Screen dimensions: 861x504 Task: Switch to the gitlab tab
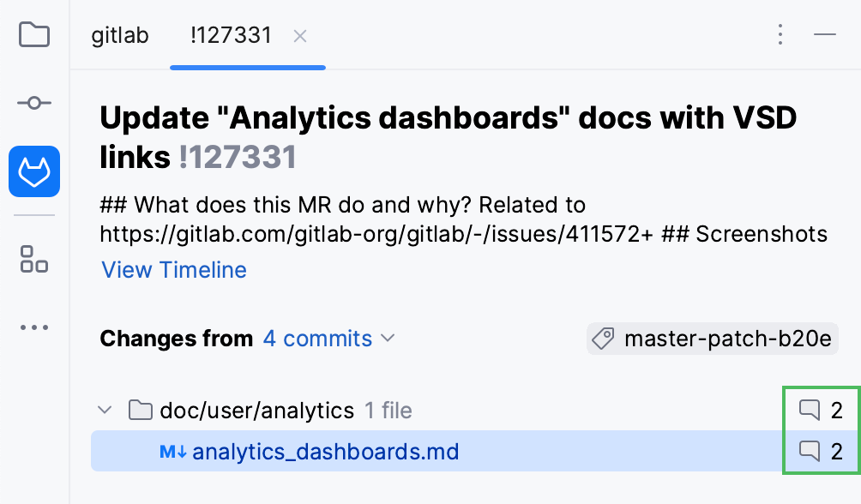[119, 35]
